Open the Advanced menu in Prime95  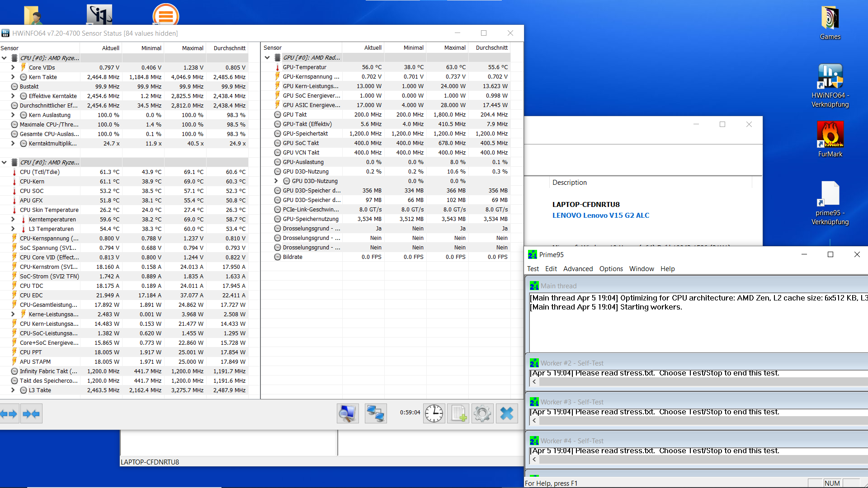pyautogui.click(x=578, y=269)
